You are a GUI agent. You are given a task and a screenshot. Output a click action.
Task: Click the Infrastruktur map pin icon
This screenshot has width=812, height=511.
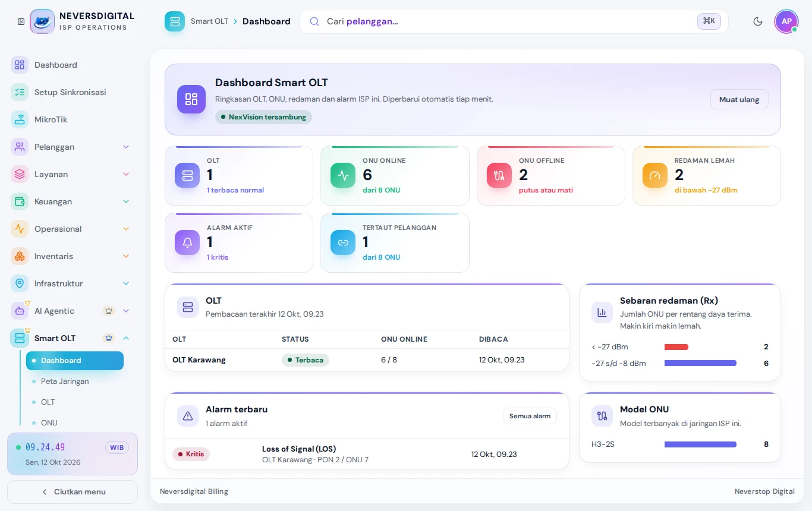tap(20, 283)
